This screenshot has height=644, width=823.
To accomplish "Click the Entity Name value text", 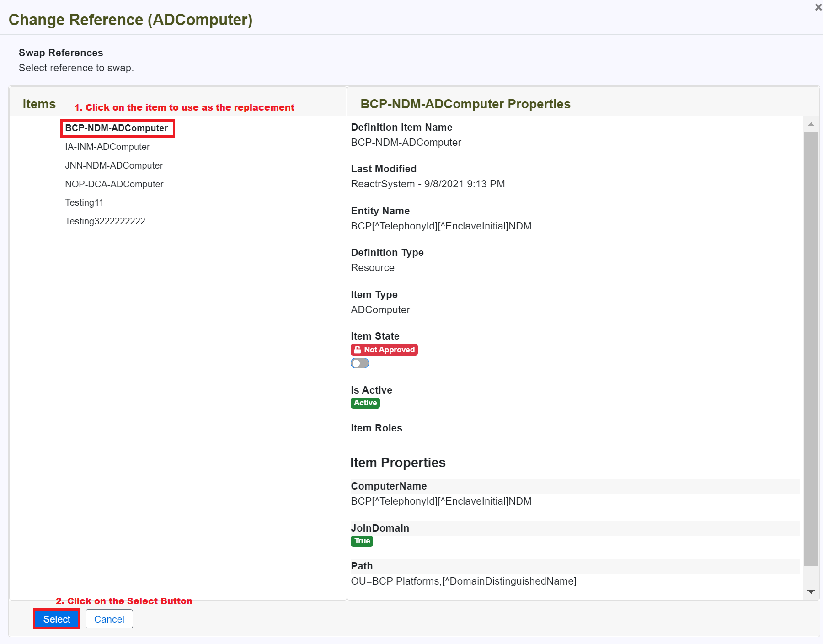I will [441, 226].
